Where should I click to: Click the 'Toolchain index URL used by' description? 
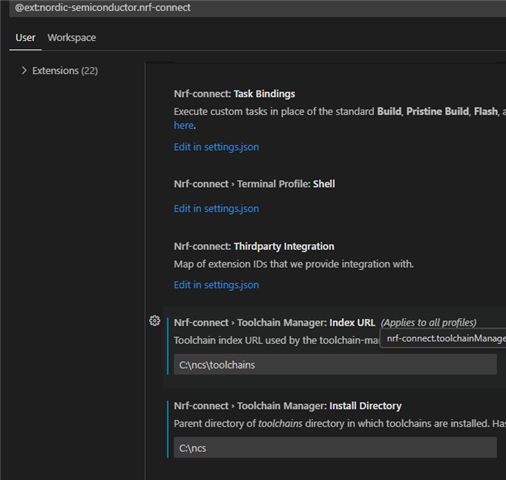pos(276,340)
